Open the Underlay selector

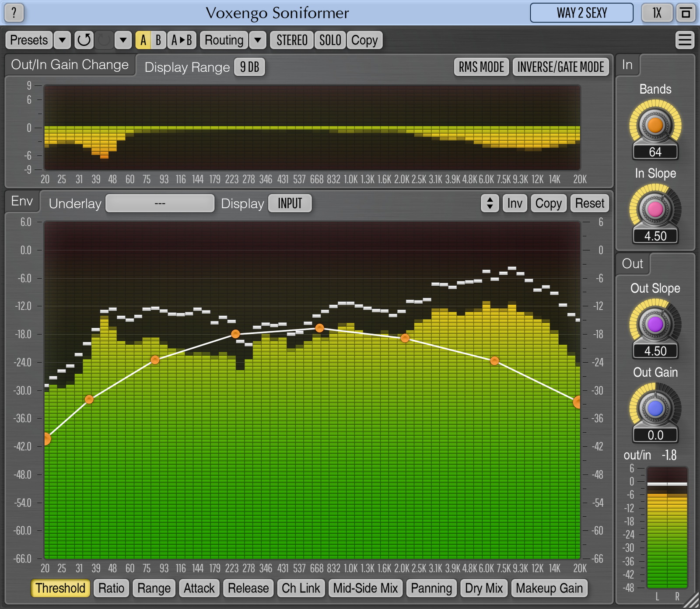click(160, 203)
